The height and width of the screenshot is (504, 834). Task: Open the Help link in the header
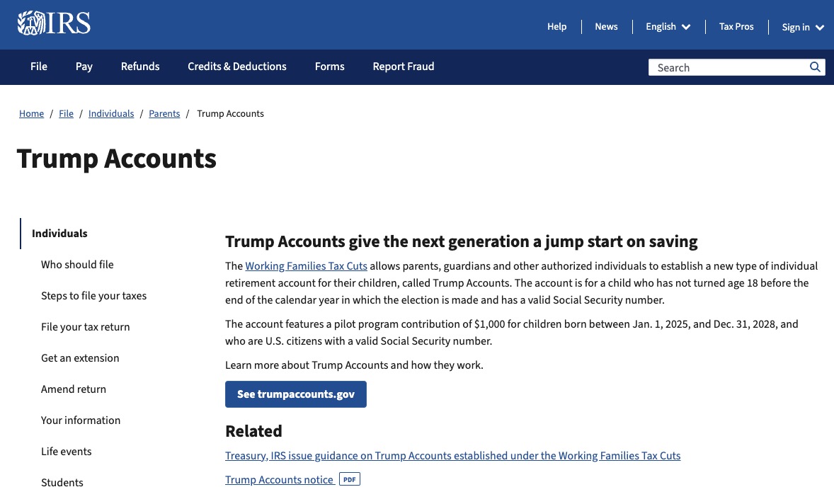pos(556,27)
